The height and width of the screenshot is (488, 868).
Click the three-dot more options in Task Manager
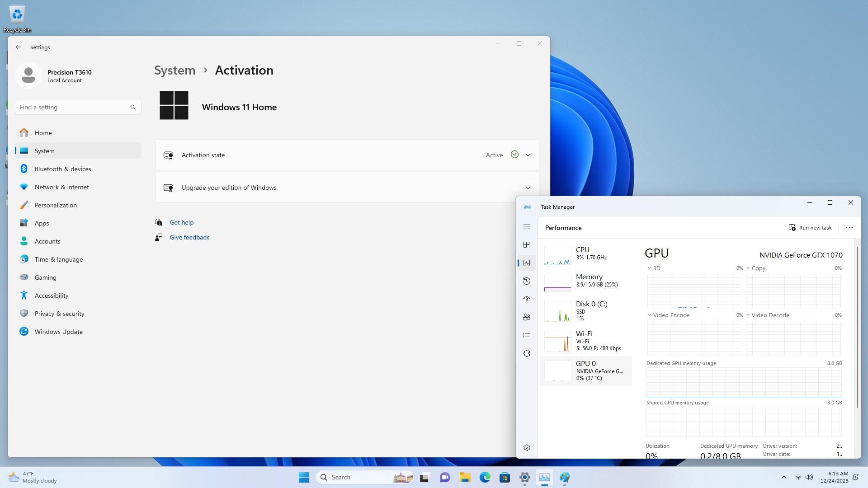(849, 228)
